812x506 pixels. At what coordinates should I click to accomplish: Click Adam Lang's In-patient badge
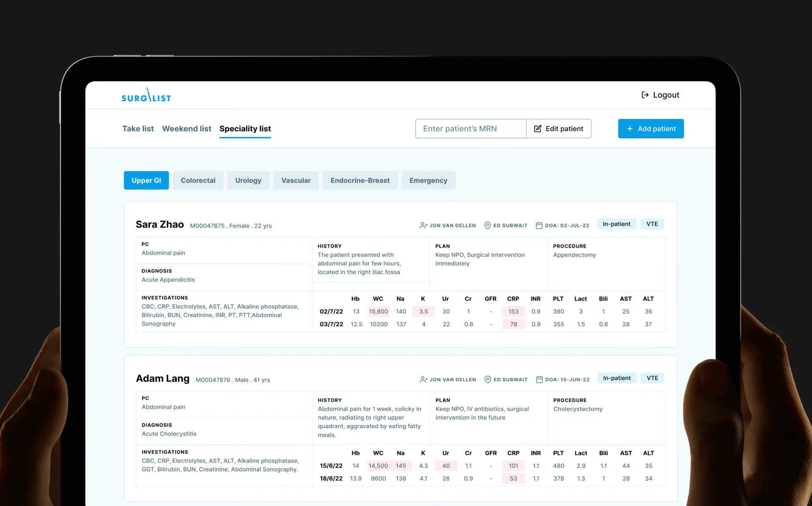point(617,378)
